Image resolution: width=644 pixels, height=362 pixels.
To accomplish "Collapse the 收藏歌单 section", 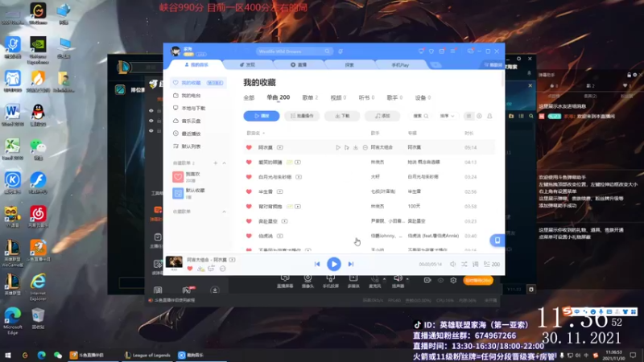I will tap(225, 212).
